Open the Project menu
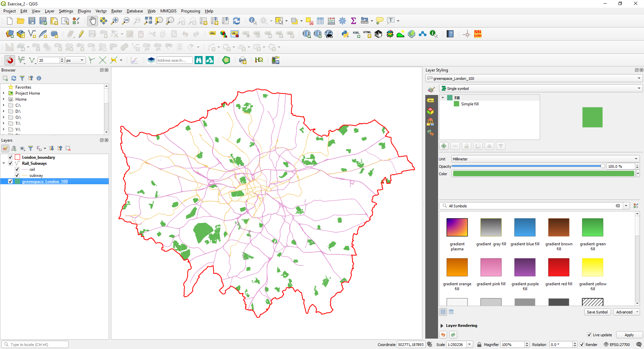 [9, 11]
